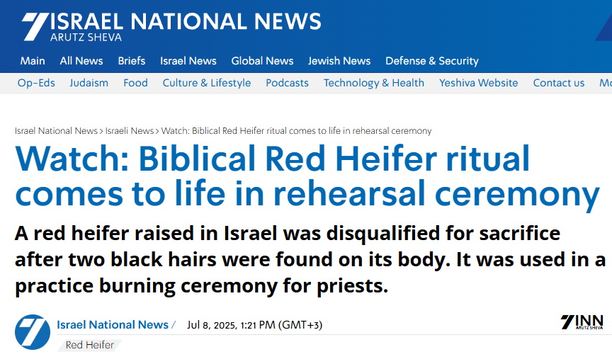Open the Food tab
612x364 pixels.
pos(135,83)
